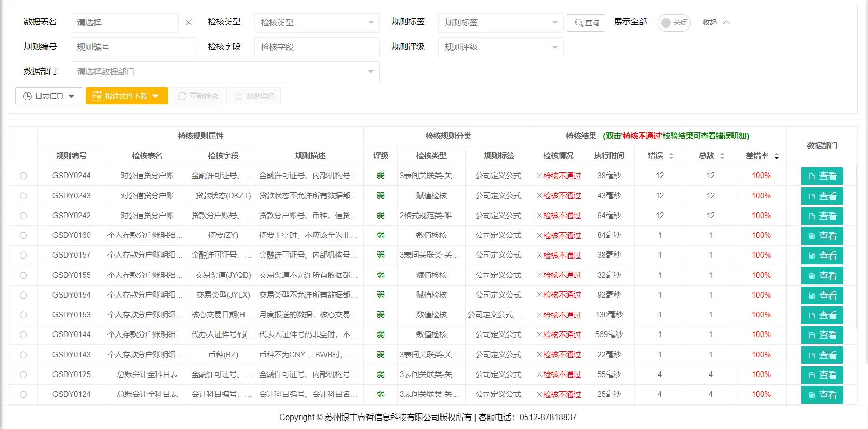Sort by 总数 column arrows
This screenshot has width=868, height=429.
pos(722,156)
